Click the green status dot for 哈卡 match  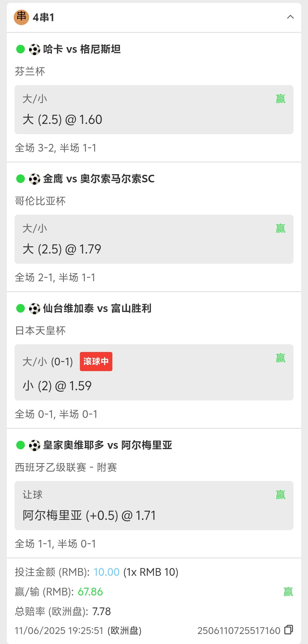pos(21,49)
